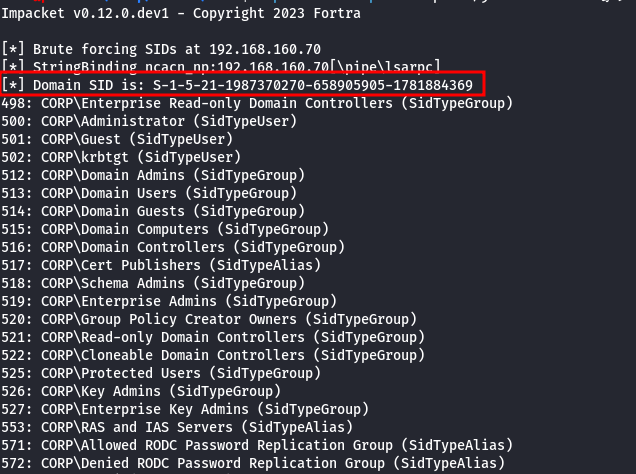Click the highlighted Domain SID line
Screen dimensions: 636x474
[x=243, y=84]
